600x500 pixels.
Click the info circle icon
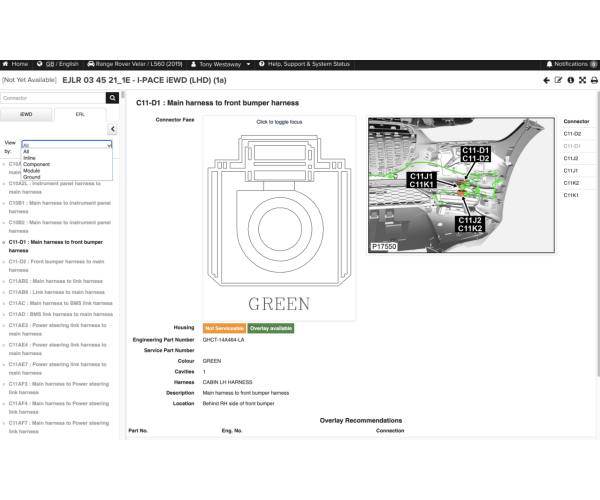[x=571, y=80]
